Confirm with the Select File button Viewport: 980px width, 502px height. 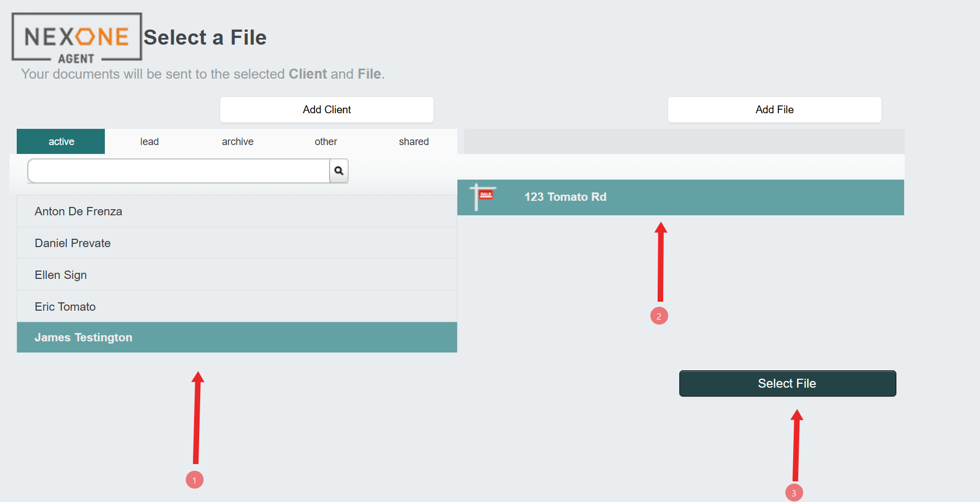(x=787, y=383)
